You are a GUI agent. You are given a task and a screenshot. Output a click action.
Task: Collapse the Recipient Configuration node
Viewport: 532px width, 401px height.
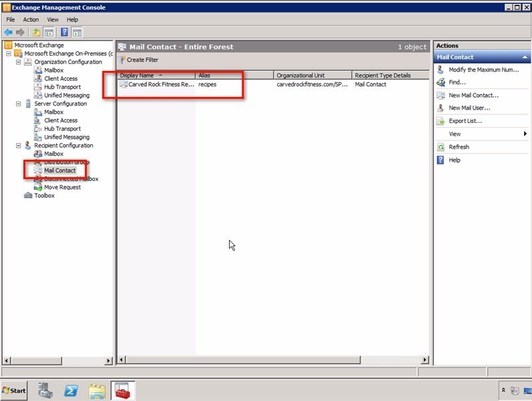(x=19, y=146)
